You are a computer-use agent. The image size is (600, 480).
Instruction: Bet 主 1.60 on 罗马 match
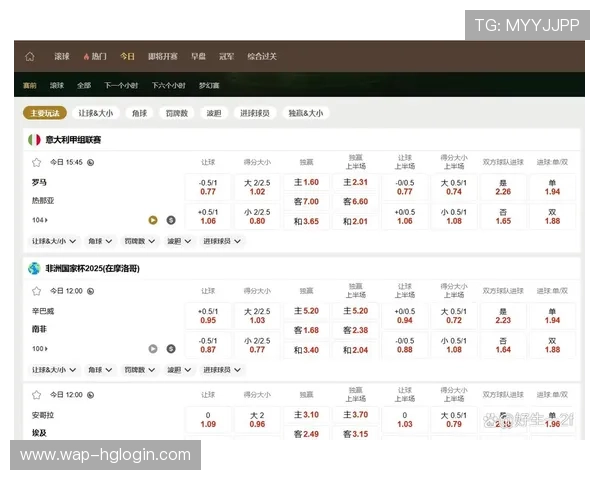coord(306,182)
